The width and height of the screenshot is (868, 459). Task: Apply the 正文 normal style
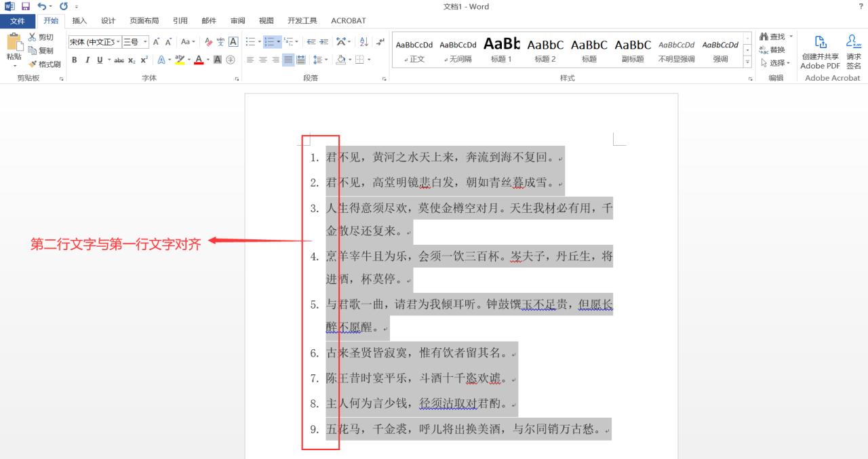pos(414,49)
